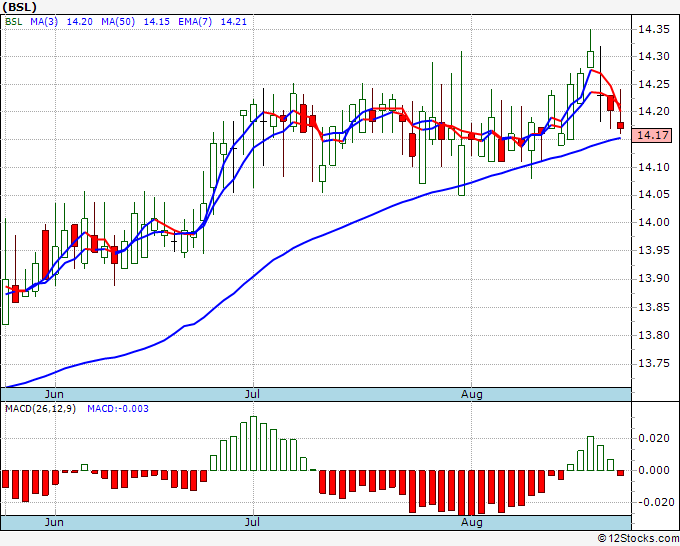Click the 13.95 price axis label
680x546 pixels.
(x=654, y=251)
